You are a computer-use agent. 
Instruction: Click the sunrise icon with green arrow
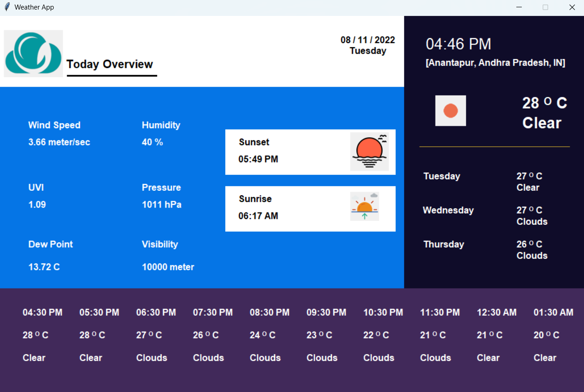364,206
